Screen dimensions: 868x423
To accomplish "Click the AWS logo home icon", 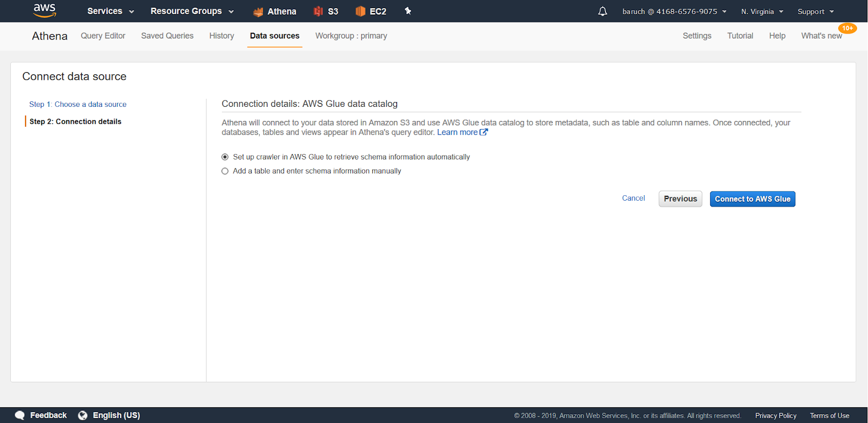I will [x=44, y=10].
